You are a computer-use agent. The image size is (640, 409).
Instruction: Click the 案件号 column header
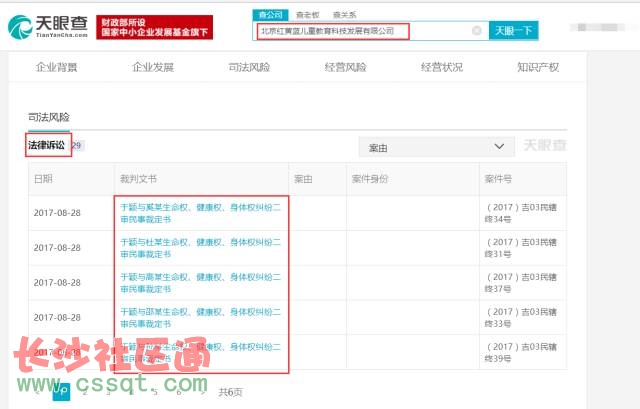click(x=498, y=179)
